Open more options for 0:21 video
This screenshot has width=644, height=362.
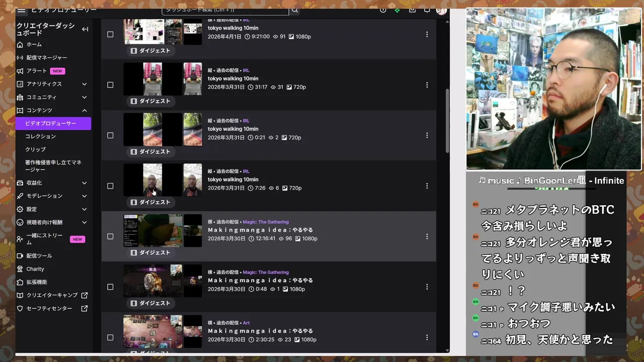coord(427,135)
